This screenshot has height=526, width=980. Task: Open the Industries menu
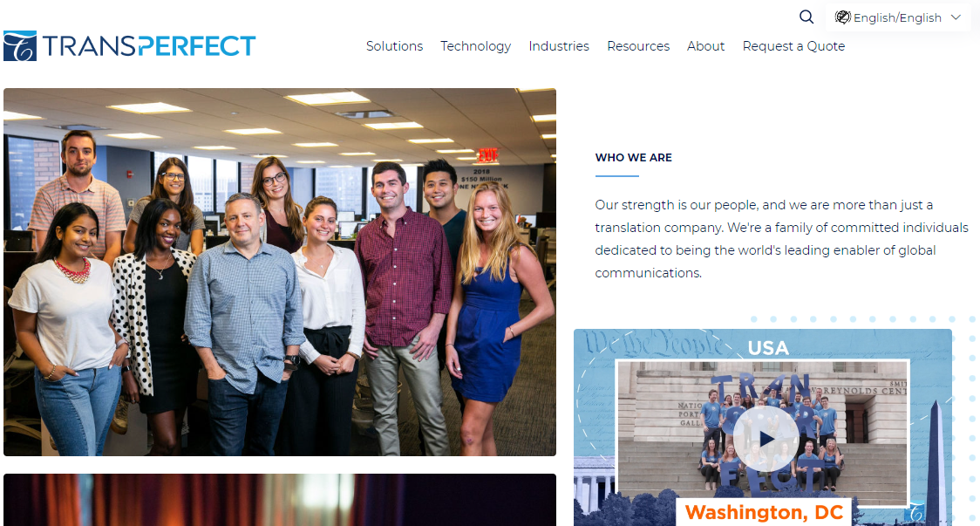click(x=559, y=46)
